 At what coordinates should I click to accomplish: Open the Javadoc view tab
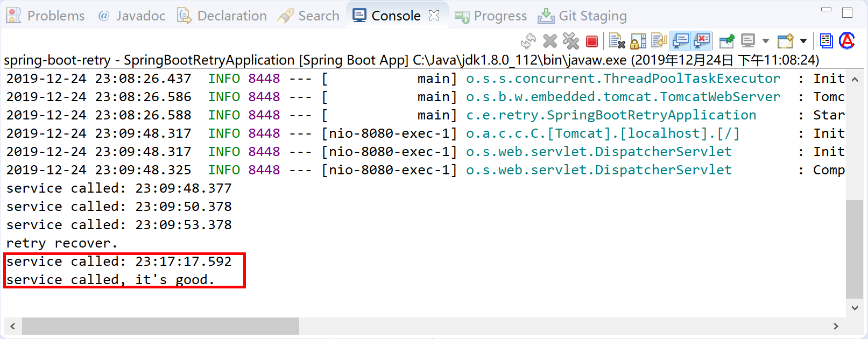(132, 16)
